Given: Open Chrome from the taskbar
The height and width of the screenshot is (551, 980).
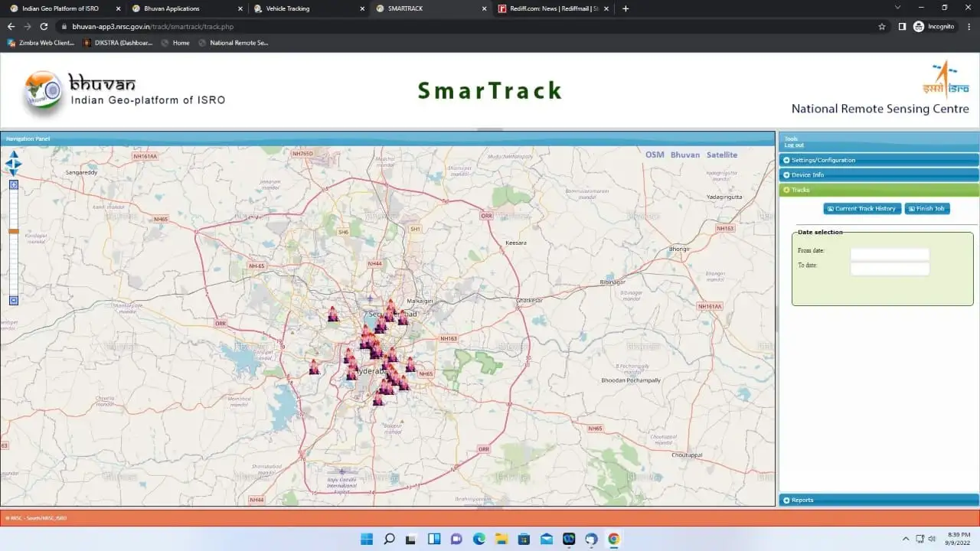Looking at the screenshot, I should (613, 539).
